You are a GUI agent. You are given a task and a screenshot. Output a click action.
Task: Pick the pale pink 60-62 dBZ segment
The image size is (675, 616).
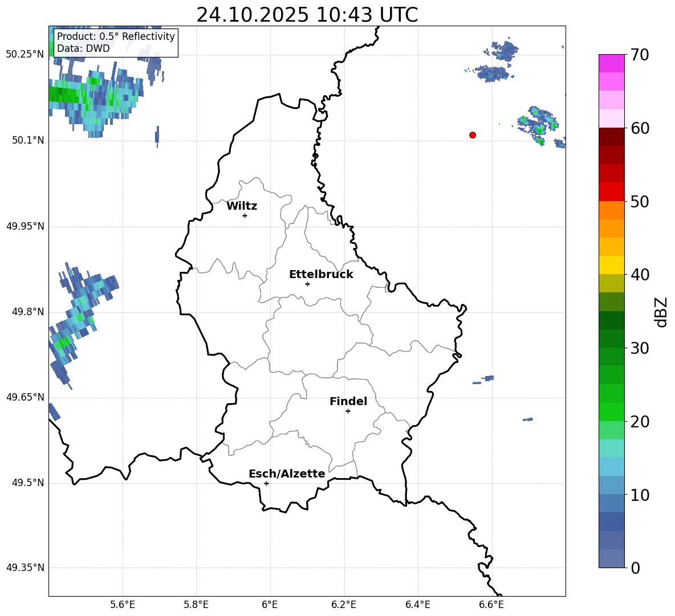coord(611,119)
